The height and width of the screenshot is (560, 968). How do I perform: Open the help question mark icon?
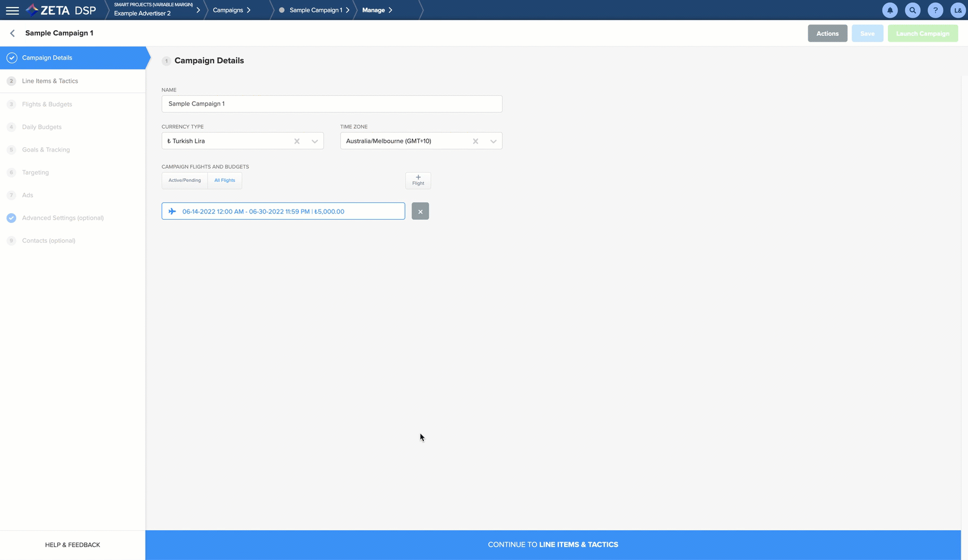coord(935,10)
